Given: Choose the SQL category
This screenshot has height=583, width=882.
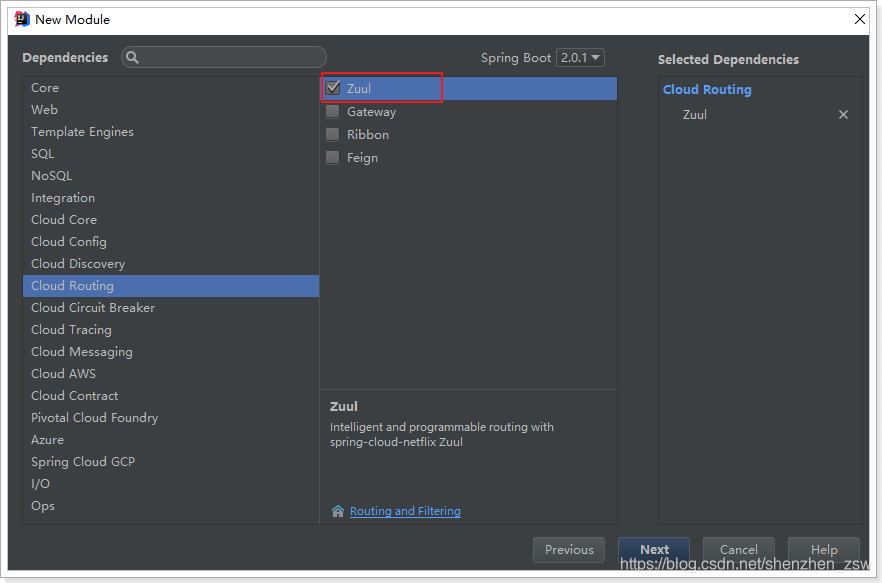Looking at the screenshot, I should pos(171,154).
